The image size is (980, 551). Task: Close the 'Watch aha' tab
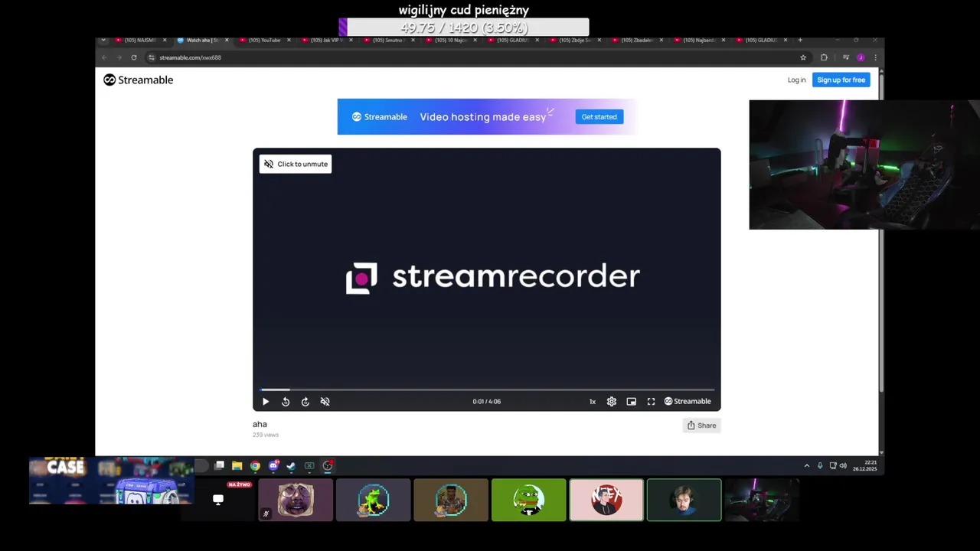pos(227,40)
